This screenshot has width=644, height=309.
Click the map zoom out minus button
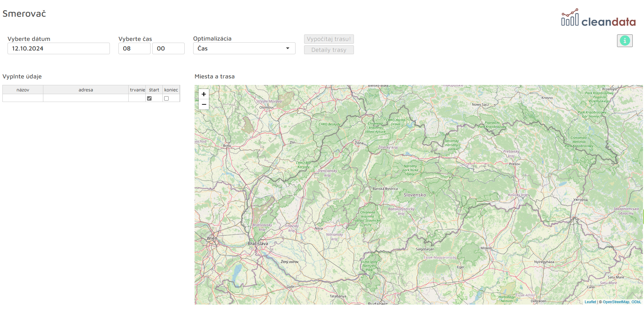pyautogui.click(x=204, y=104)
